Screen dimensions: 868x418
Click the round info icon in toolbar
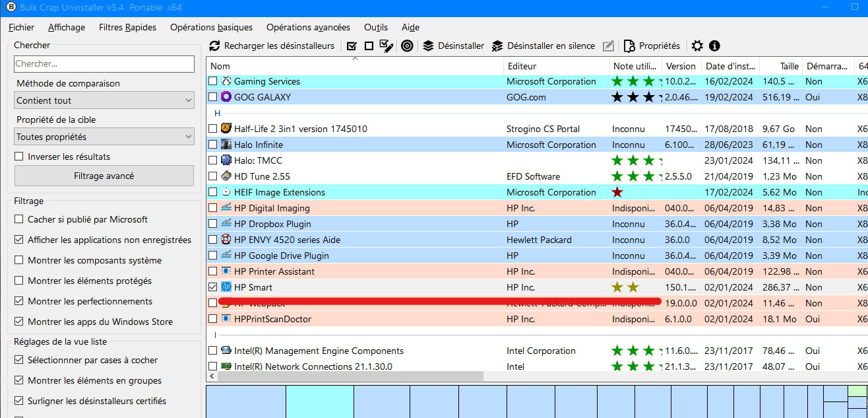click(714, 46)
